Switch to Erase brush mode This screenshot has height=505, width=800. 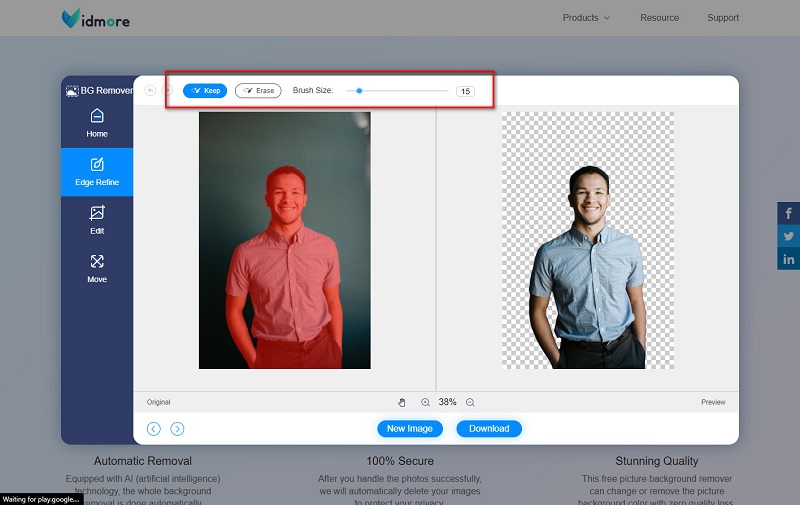coord(258,91)
